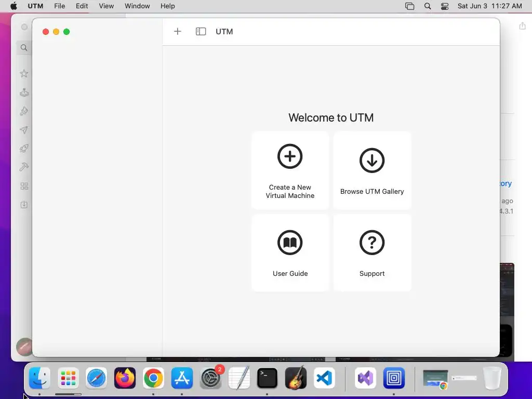
Task: Open minimized Chrome window in Dock
Action: pos(436,379)
